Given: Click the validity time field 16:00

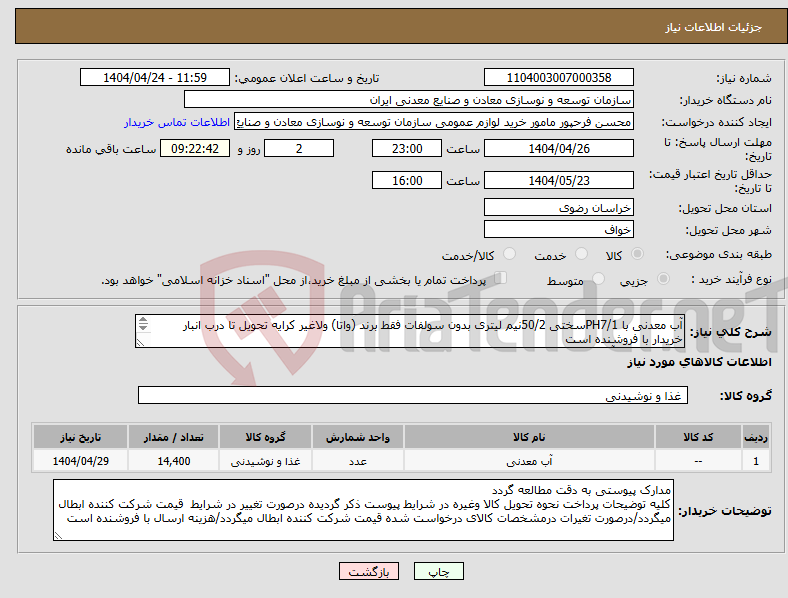Looking at the screenshot, I should tap(407, 180).
